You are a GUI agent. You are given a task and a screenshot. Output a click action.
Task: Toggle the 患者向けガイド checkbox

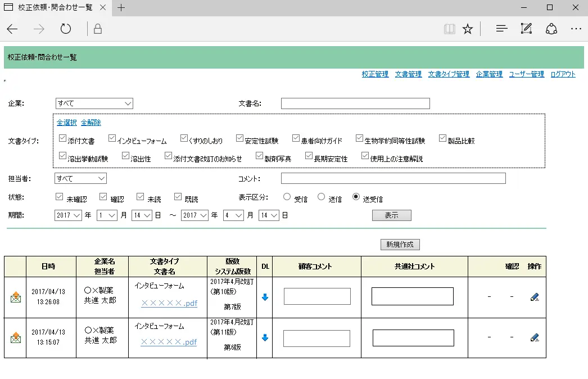(296, 138)
